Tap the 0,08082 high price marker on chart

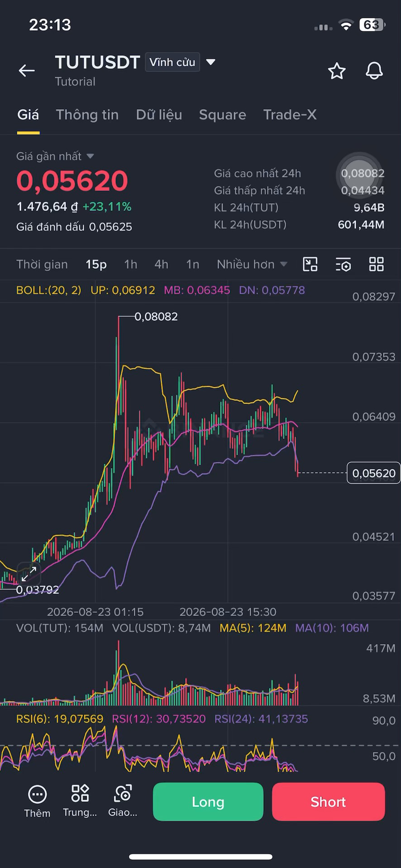[x=156, y=316]
